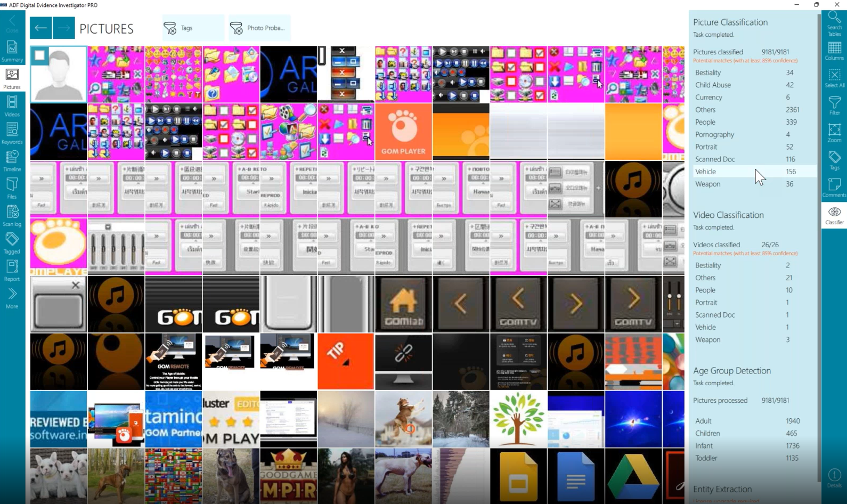This screenshot has height=504, width=847.
Task: Click the back arrow navigation button
Action: pyautogui.click(x=41, y=28)
